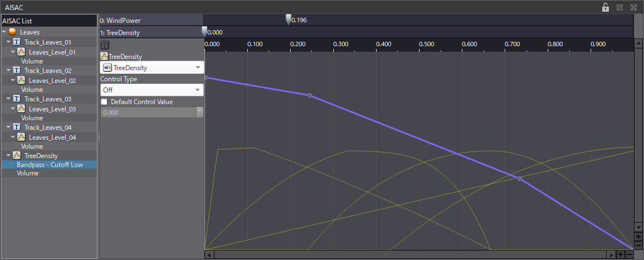Collapse the TreeDensity tree node

coord(8,156)
